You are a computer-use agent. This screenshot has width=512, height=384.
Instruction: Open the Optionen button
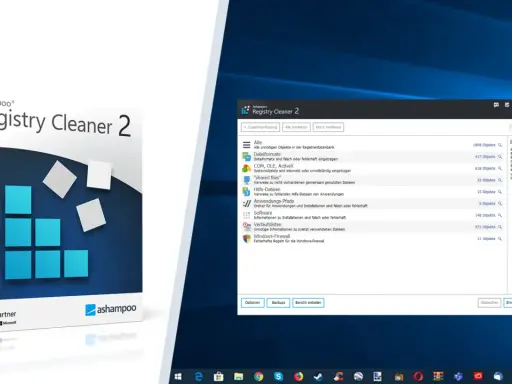coord(253,303)
